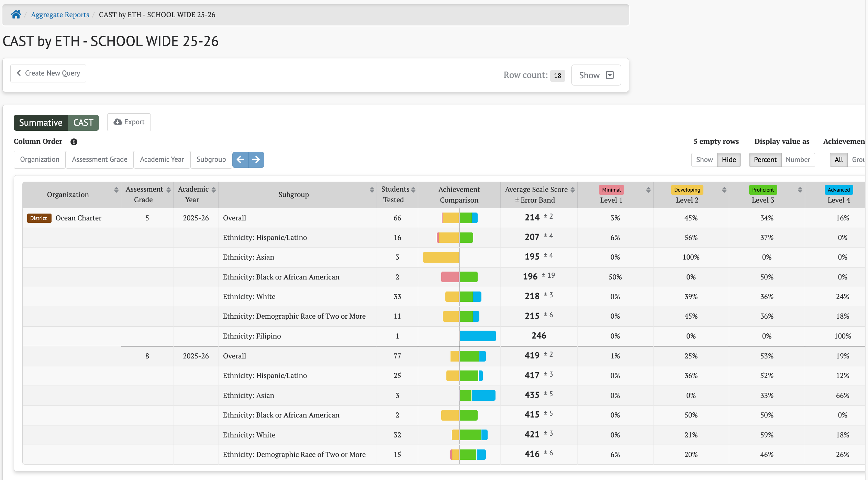Sort by Minimal Level 1 arrows

click(648, 190)
